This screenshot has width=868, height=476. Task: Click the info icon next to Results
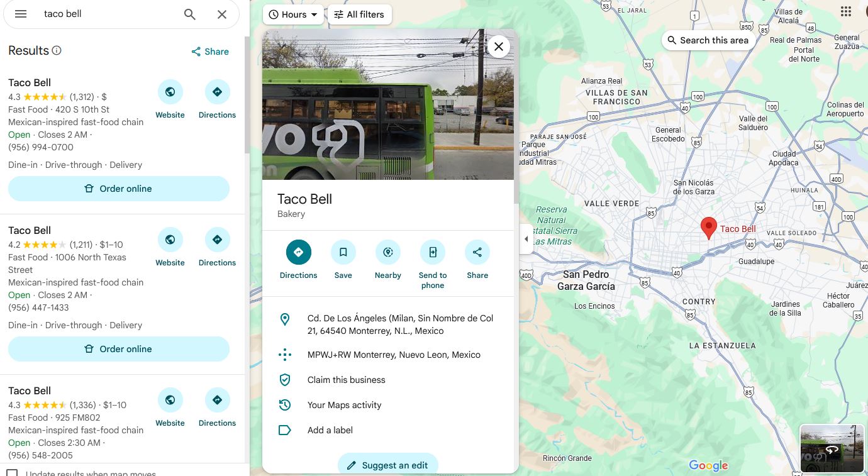[x=57, y=50]
